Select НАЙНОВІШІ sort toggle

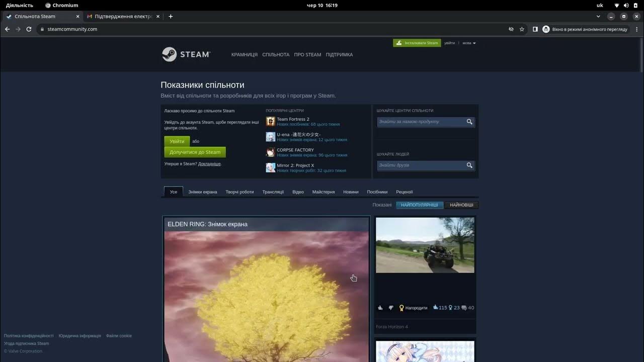click(461, 205)
